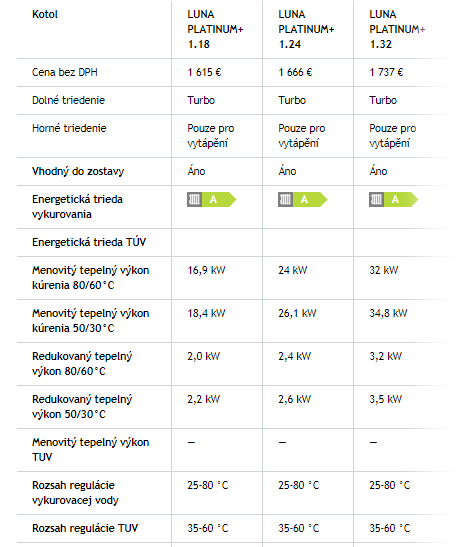
Task: Click the 'Cena bez DPH' row label
Action: [65, 72]
